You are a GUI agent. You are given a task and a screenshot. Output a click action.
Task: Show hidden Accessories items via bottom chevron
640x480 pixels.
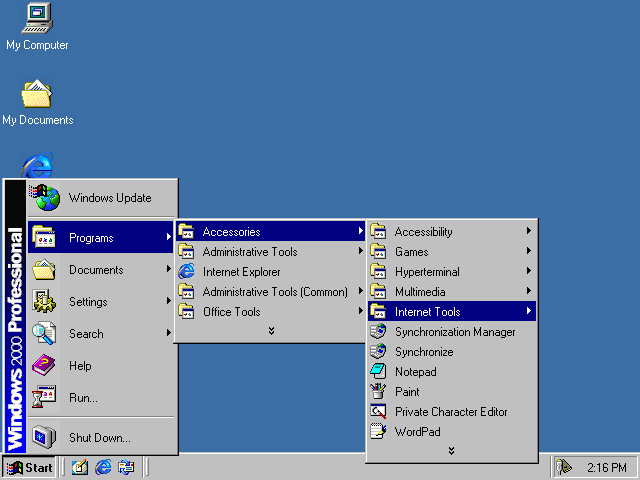tap(451, 451)
